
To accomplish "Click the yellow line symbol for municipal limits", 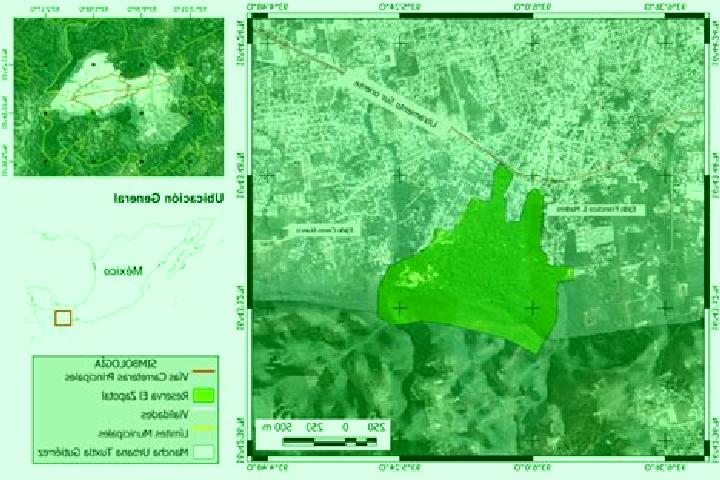I will pyautogui.click(x=203, y=429).
